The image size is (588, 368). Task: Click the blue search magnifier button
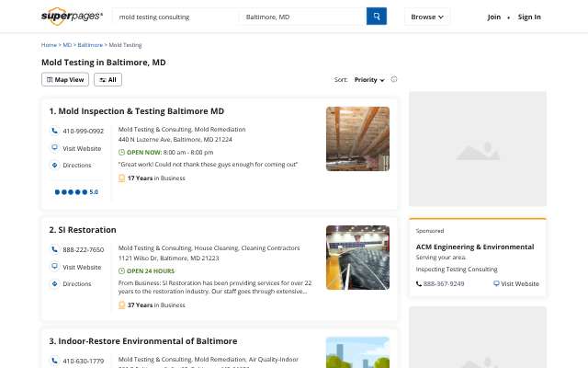click(x=376, y=17)
